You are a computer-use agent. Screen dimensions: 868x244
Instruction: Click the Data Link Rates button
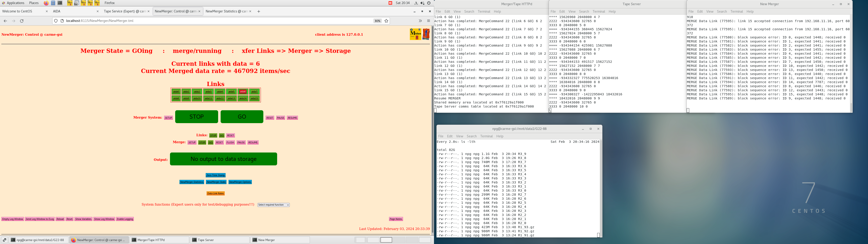216,193
